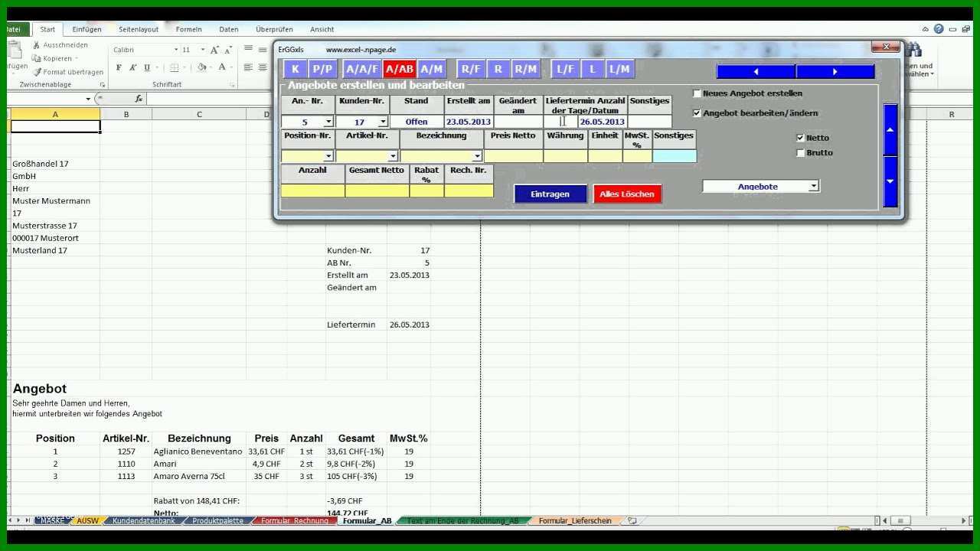Open fill color paint bucket dropdown
This screenshot has height=551, width=980.
coord(211,67)
